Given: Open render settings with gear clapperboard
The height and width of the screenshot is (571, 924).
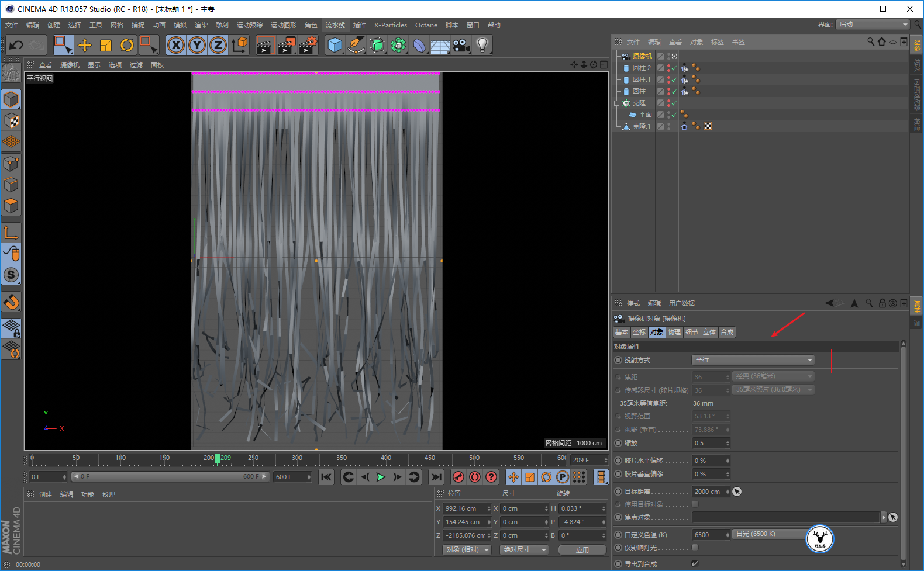Looking at the screenshot, I should pyautogui.click(x=308, y=45).
